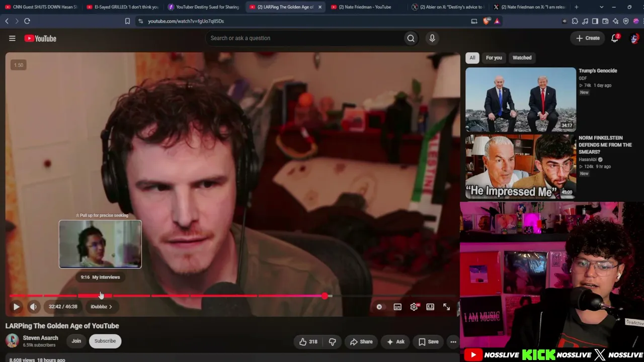The height and width of the screenshot is (362, 644).
Task: Focus the YouTube search box
Action: coord(304,38)
